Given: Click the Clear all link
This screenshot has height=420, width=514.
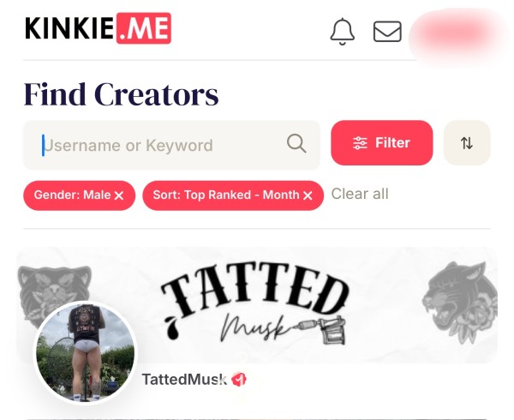Looking at the screenshot, I should (360, 194).
